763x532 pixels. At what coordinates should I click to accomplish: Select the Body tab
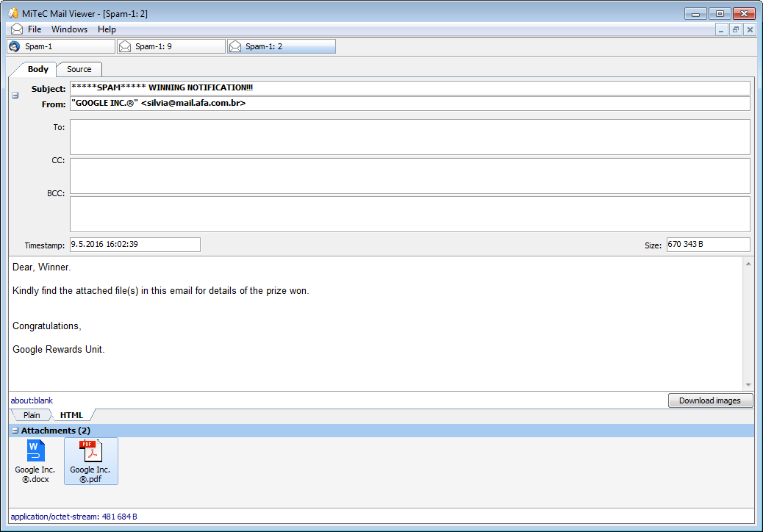click(x=37, y=69)
